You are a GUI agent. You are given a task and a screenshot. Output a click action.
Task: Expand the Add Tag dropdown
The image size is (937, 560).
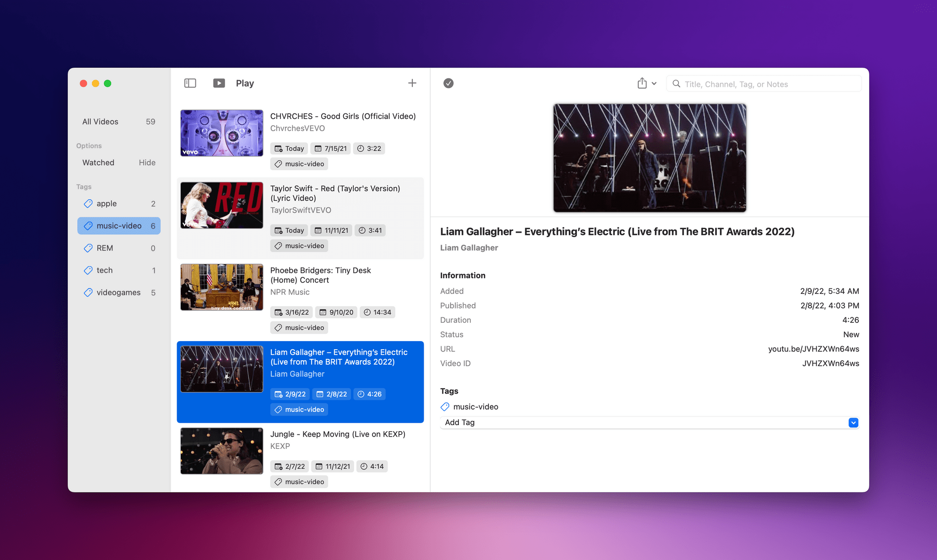click(x=854, y=422)
